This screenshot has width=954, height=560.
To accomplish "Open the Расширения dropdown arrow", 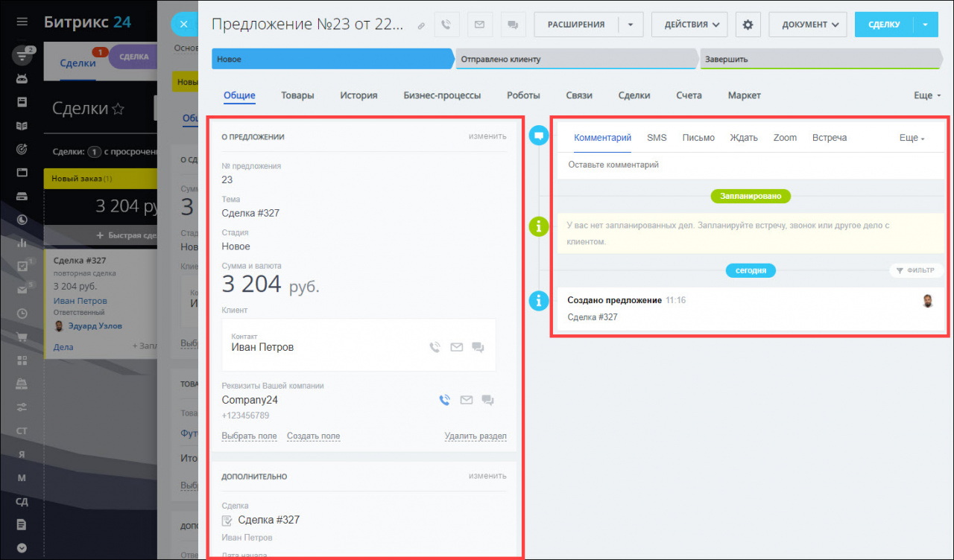I will coord(631,25).
